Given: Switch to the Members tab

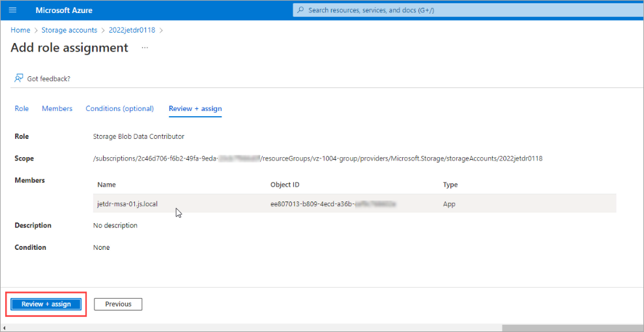Looking at the screenshot, I should tap(57, 108).
